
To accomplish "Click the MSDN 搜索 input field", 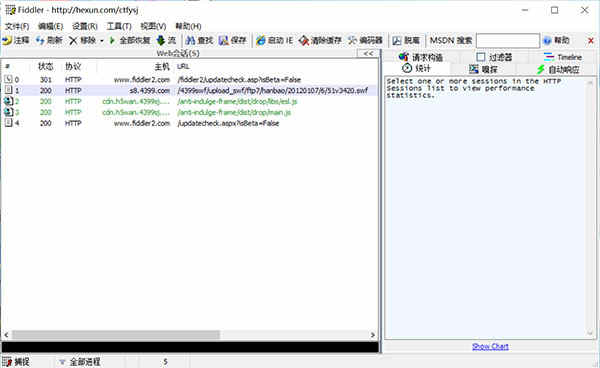I will coord(508,41).
